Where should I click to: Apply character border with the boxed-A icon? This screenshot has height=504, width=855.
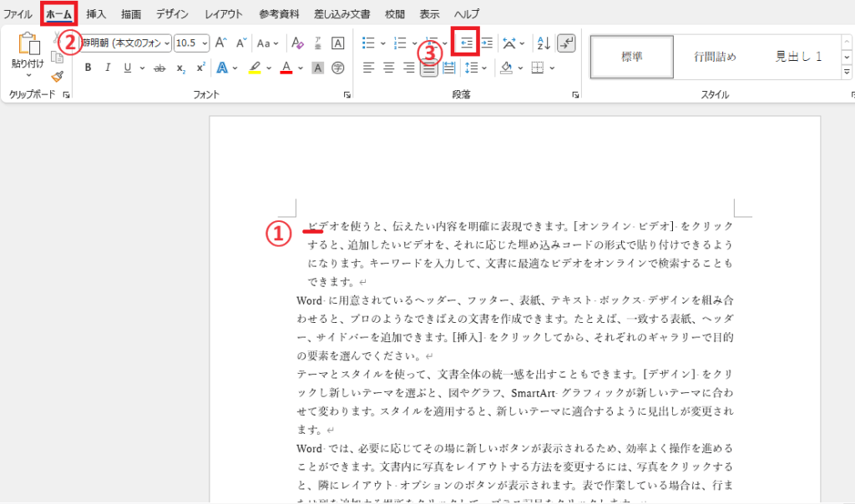tap(337, 43)
